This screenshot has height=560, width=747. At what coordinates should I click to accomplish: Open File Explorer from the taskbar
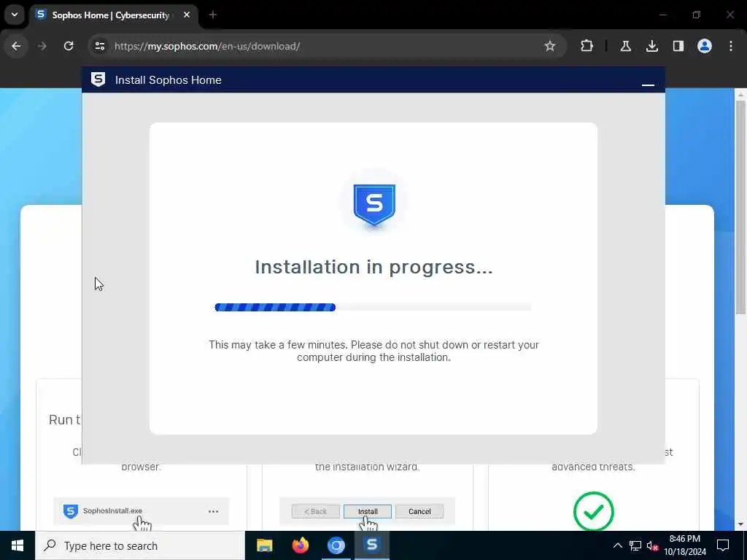click(x=264, y=545)
